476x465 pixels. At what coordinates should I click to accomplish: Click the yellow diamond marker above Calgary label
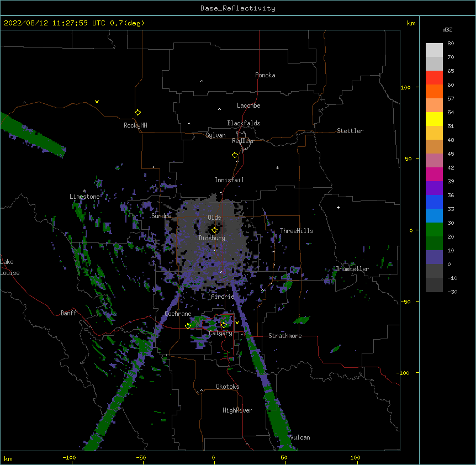(x=224, y=325)
